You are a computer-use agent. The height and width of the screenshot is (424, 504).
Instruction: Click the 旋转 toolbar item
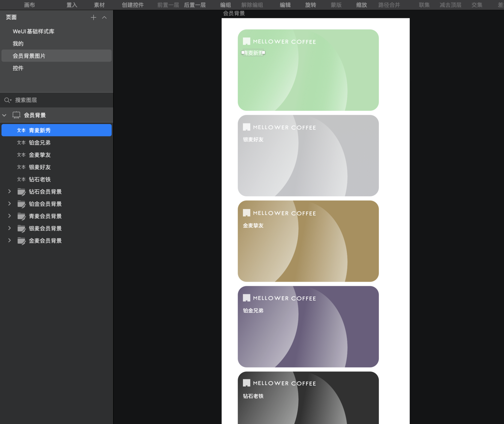click(x=310, y=5)
